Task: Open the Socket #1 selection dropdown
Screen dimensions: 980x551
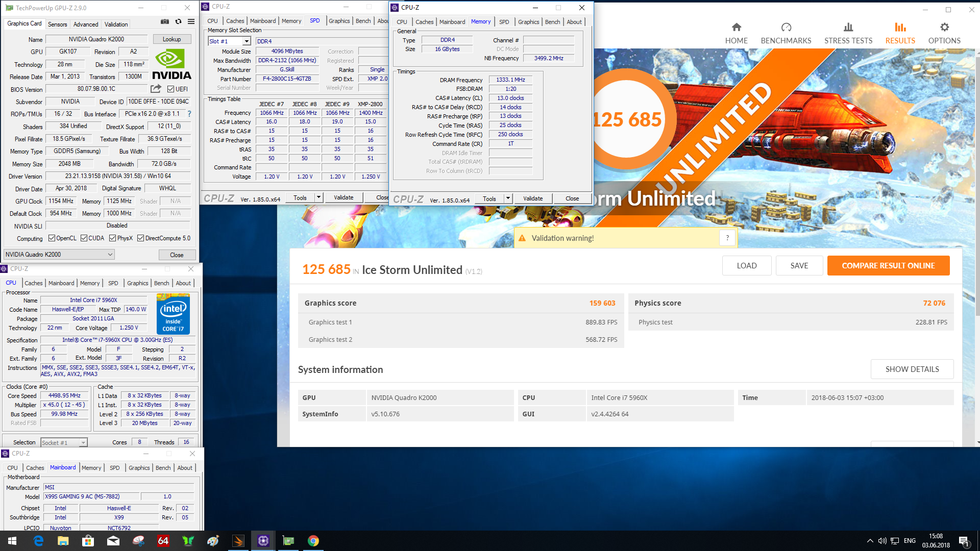Action: (64, 442)
